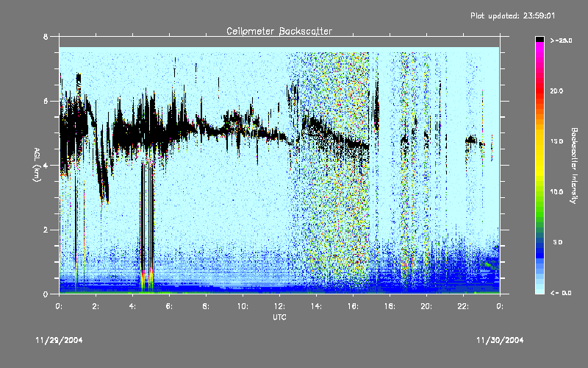Click the y-axis tick label 2
Screen dimensions: 588x368
pos(46,230)
